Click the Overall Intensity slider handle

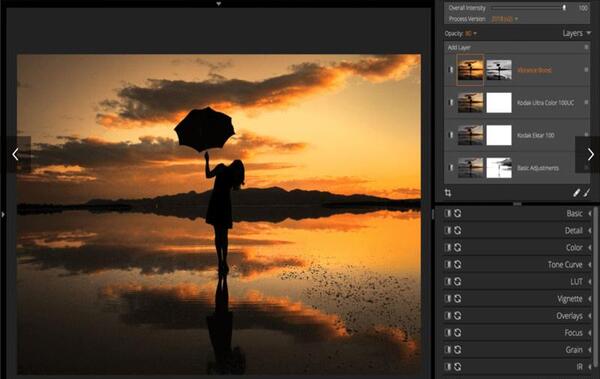[x=564, y=8]
